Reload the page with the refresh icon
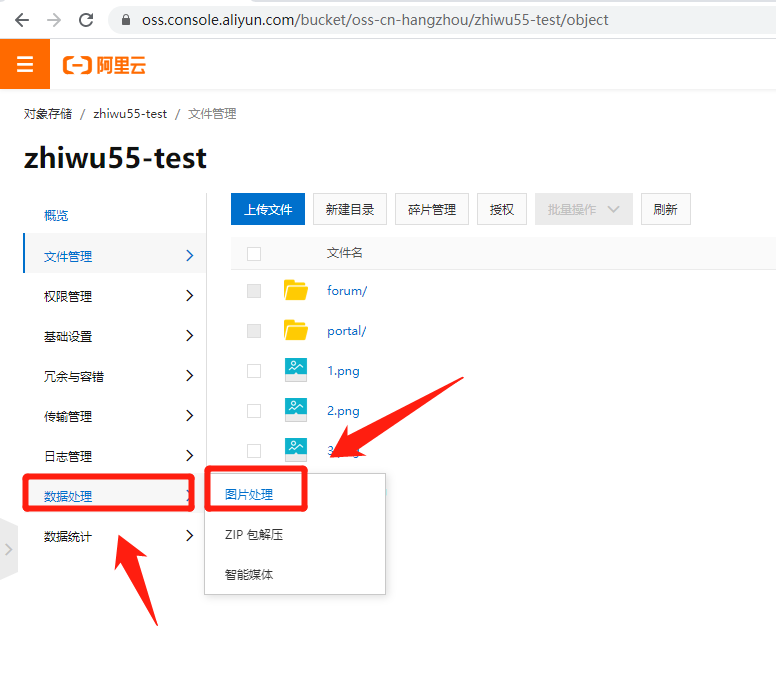The width and height of the screenshot is (776, 677). pos(86,20)
